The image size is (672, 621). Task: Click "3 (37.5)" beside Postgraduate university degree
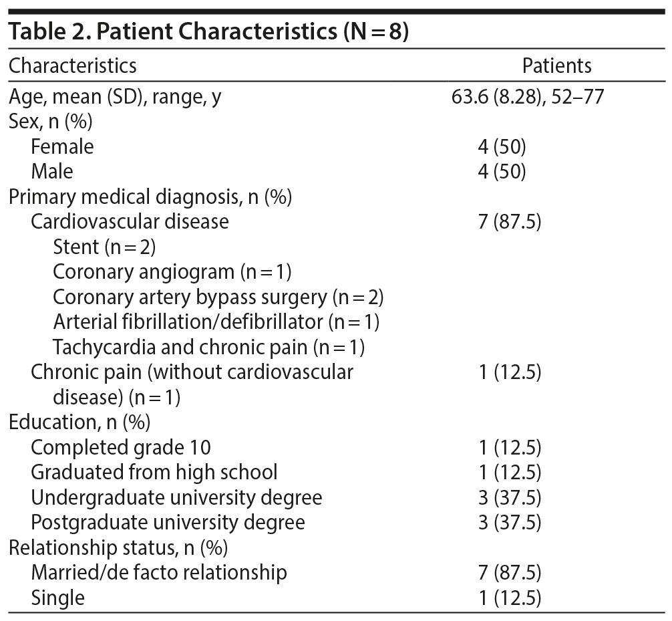(x=510, y=522)
